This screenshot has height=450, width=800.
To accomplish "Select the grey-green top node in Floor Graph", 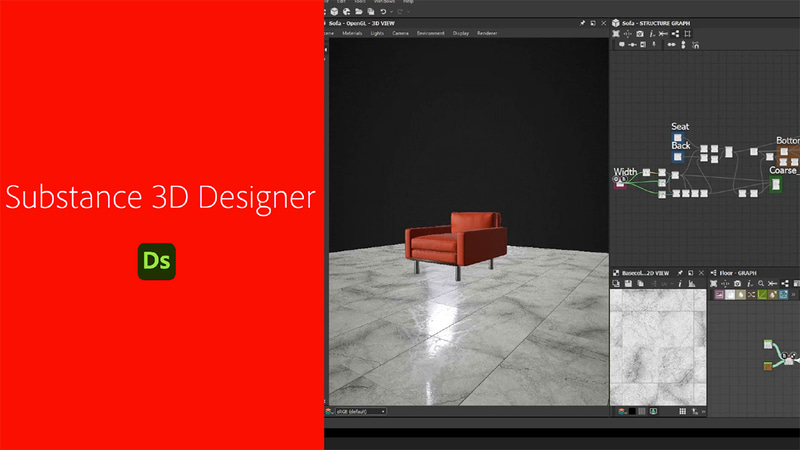I will pyautogui.click(x=768, y=344).
